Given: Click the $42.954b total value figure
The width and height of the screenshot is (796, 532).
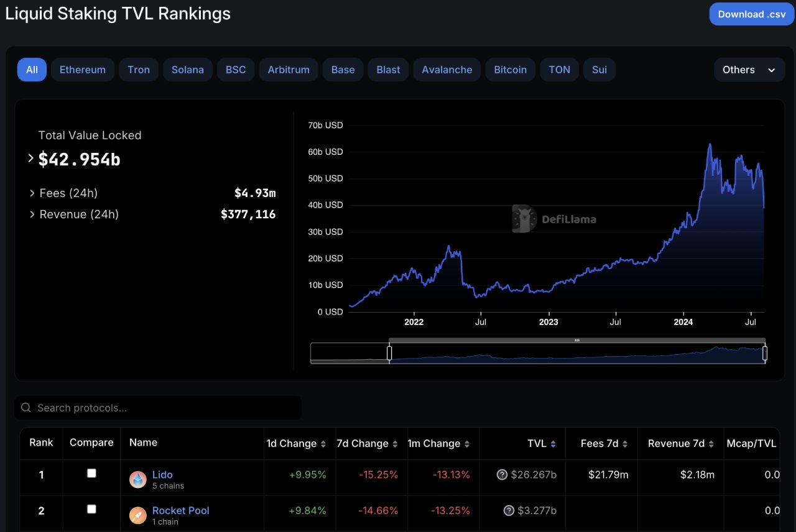Looking at the screenshot, I should coord(79,159).
